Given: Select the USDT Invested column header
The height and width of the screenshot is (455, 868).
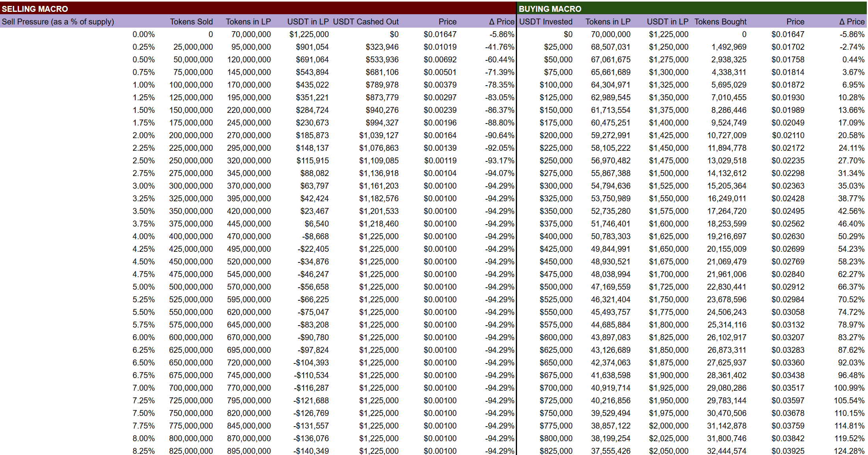Looking at the screenshot, I should [x=545, y=22].
